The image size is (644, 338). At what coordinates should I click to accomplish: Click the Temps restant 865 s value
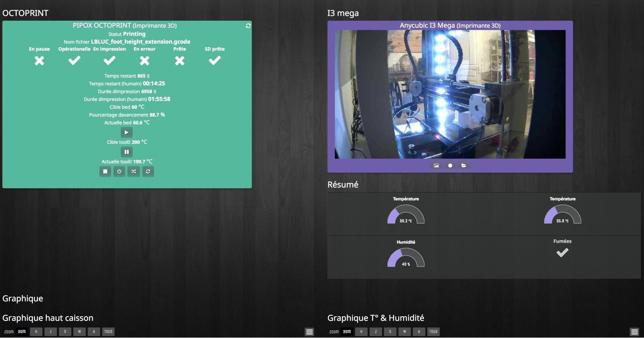tap(143, 76)
